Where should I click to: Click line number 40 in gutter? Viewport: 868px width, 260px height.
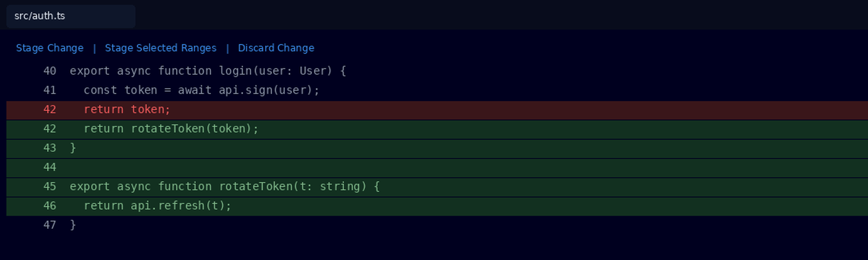[x=49, y=71]
